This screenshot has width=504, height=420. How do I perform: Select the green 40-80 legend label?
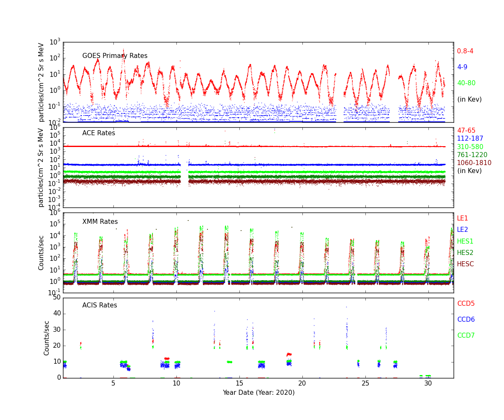click(x=466, y=83)
